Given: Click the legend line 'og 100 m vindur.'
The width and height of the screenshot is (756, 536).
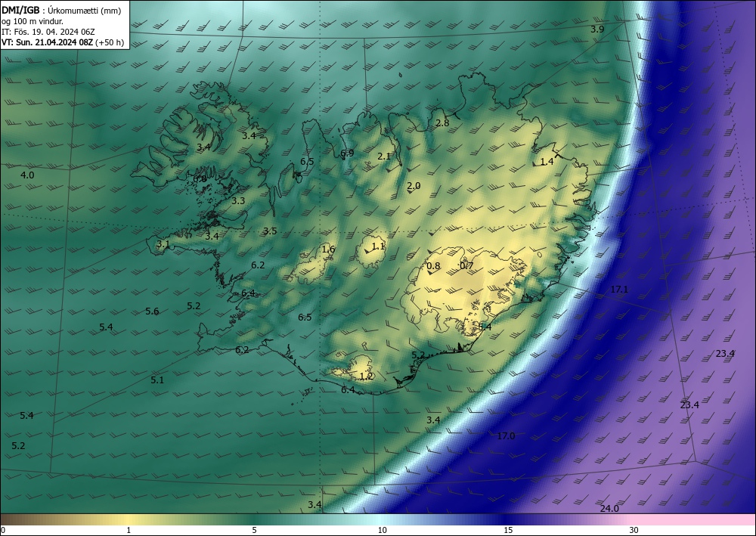Looking at the screenshot, I should pos(33,21).
